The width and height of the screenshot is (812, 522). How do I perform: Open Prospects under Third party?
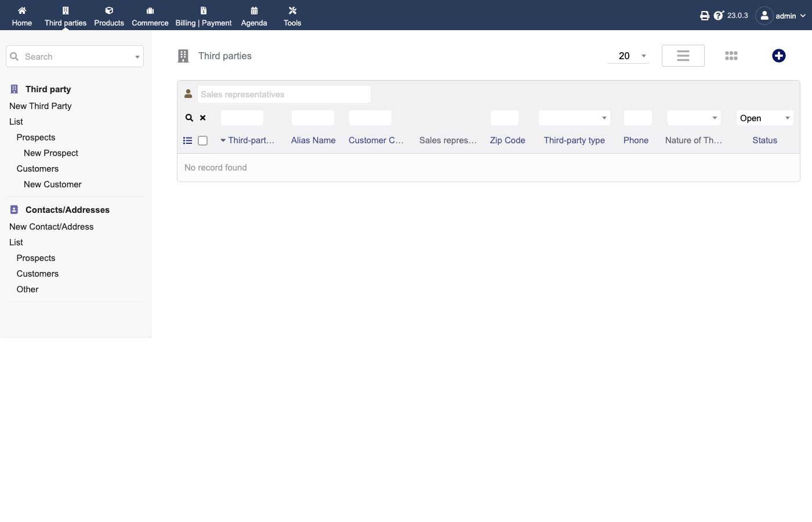point(36,137)
